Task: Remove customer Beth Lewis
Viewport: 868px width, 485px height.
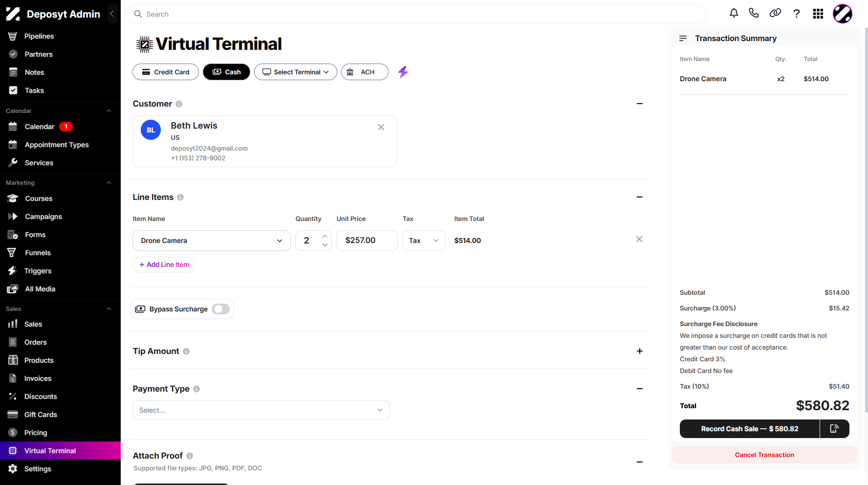Action: (x=381, y=127)
